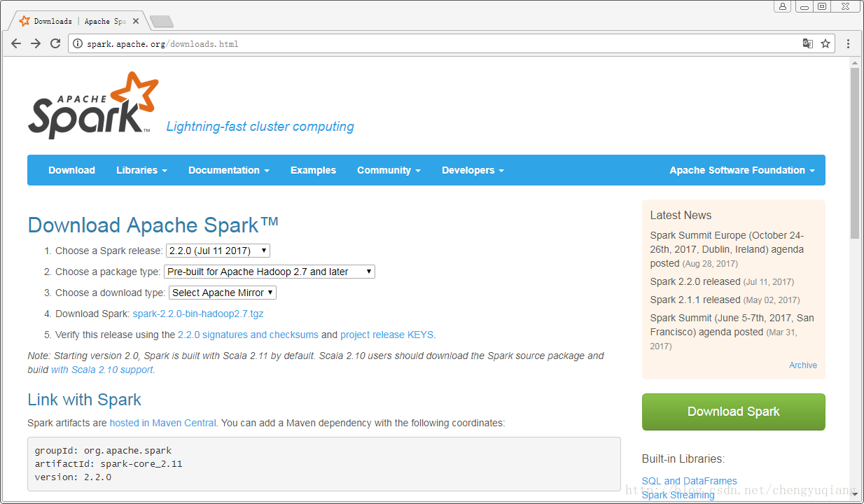Click the green Download Spark button
Viewport: 864px width, 504px height.
click(x=733, y=412)
